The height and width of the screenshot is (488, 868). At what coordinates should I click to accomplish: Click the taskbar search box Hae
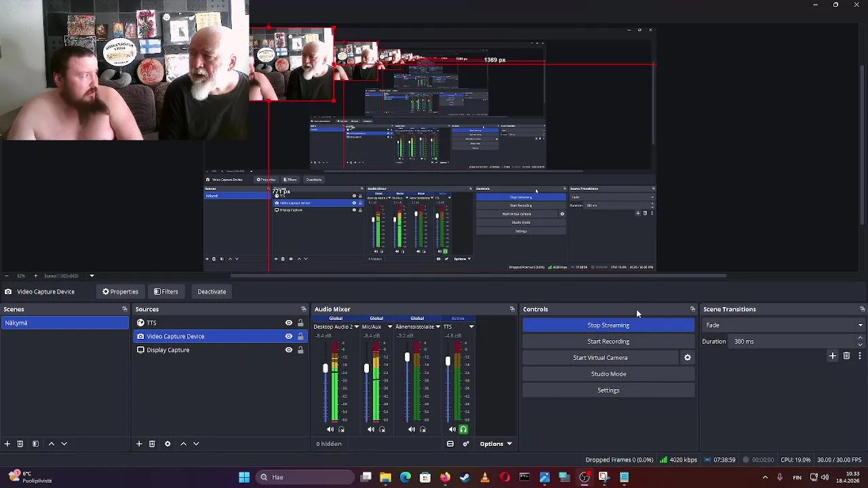pyautogui.click(x=305, y=477)
